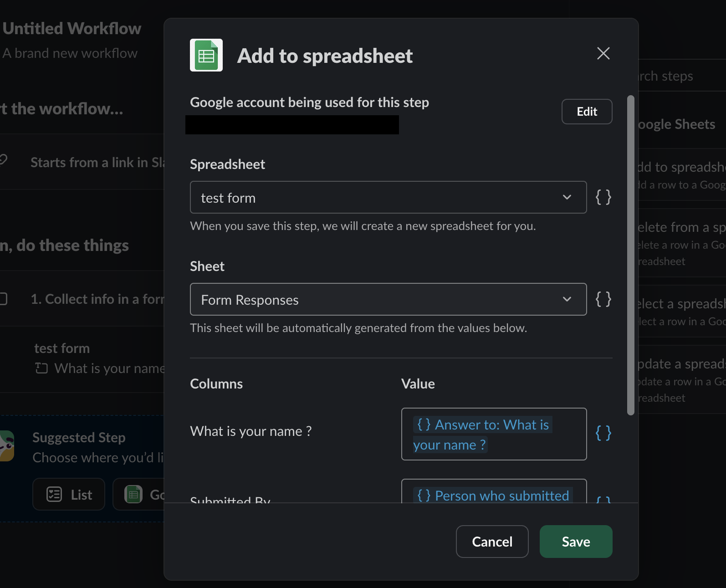Click the Google Sheets icon in dialog header
Viewport: 726px width, 588px height.
(206, 55)
